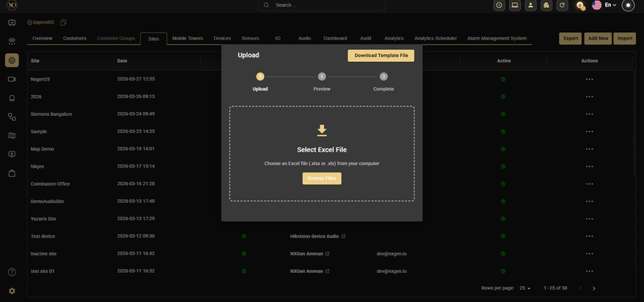Open the actions menu for the Siemens Bangalore row

pyautogui.click(x=589, y=114)
